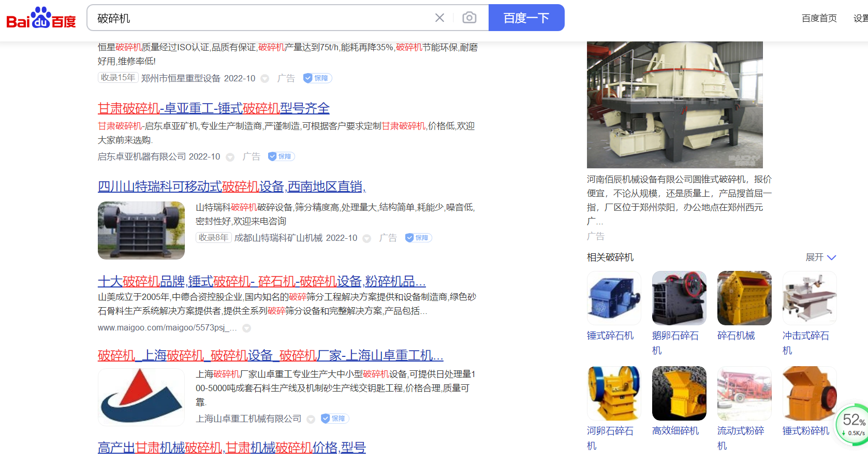Click the 河卵石碎石机 thumbnail image

point(614,393)
